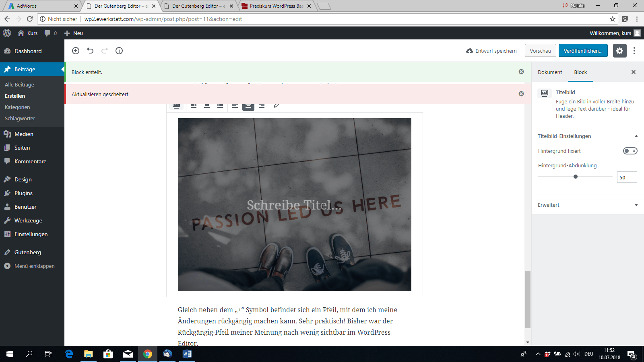Viewport: 644px width, 362px height.
Task: Click the 'Schreibe Titel...' placeholder
Action: (x=295, y=205)
